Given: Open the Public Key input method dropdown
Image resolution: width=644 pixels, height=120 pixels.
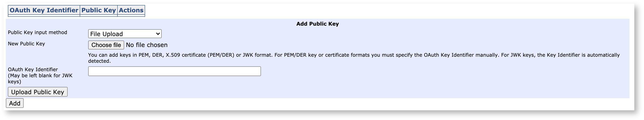Looking at the screenshot, I should [x=125, y=34].
